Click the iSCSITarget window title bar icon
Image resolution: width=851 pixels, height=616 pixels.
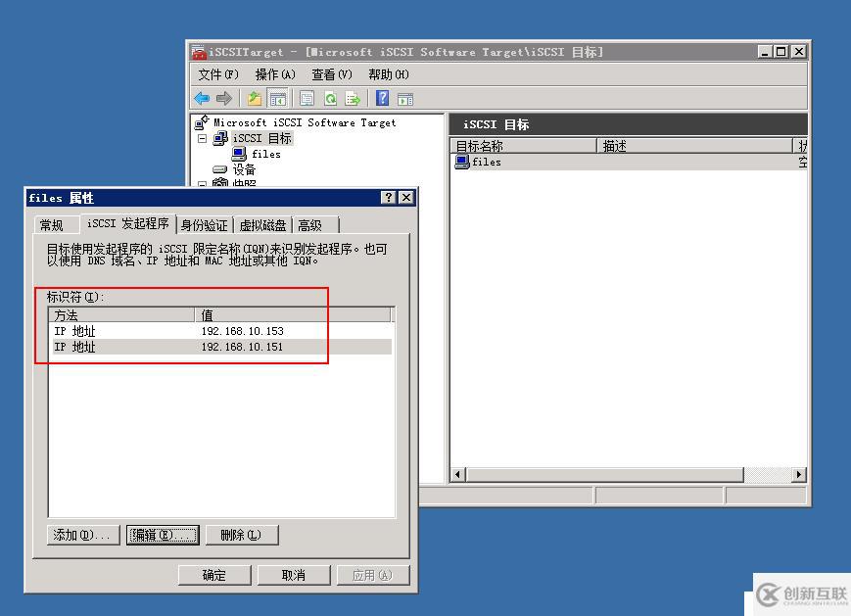(199, 52)
